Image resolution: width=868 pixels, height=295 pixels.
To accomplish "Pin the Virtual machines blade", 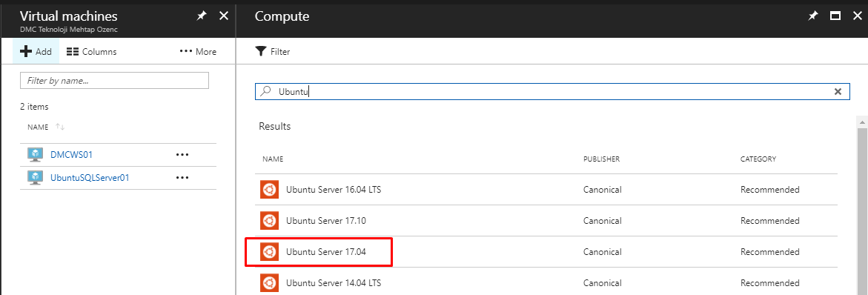I will 202,16.
